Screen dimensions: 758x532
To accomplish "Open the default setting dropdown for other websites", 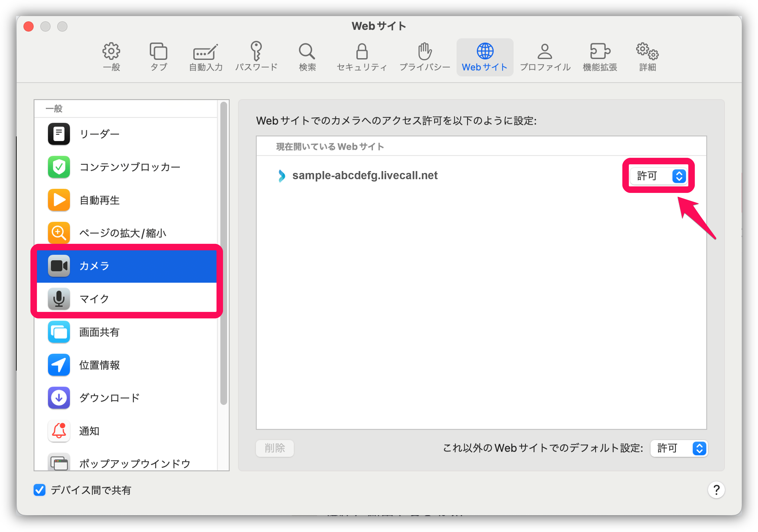I will 679,448.
